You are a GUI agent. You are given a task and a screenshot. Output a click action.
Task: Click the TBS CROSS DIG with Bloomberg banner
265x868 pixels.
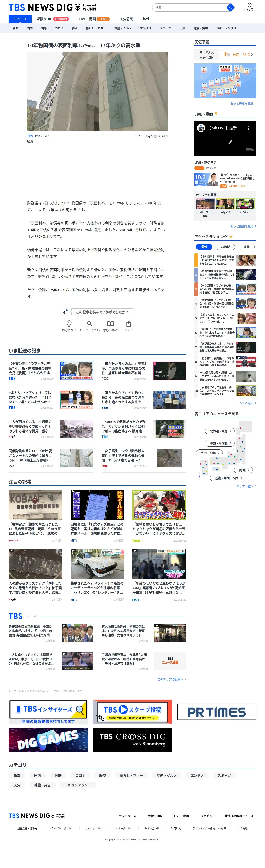tap(132, 740)
